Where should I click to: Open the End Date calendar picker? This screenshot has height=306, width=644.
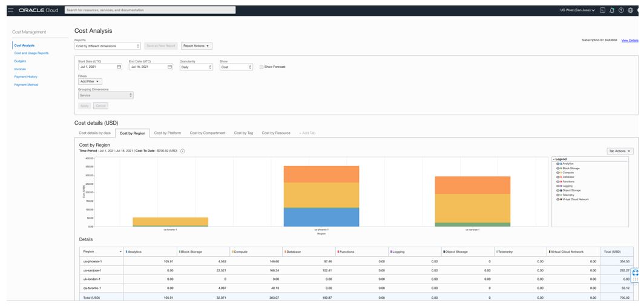pos(169,67)
